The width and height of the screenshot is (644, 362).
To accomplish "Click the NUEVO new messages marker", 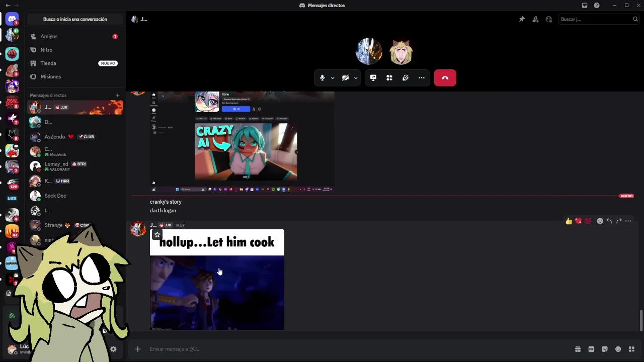I will 626,196.
